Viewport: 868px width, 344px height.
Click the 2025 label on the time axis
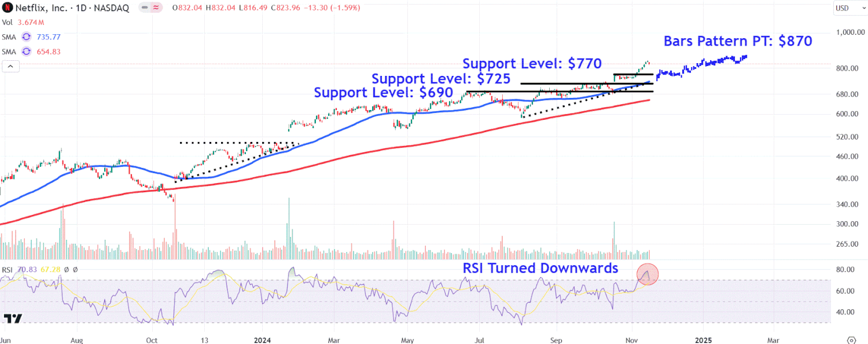pos(703,341)
